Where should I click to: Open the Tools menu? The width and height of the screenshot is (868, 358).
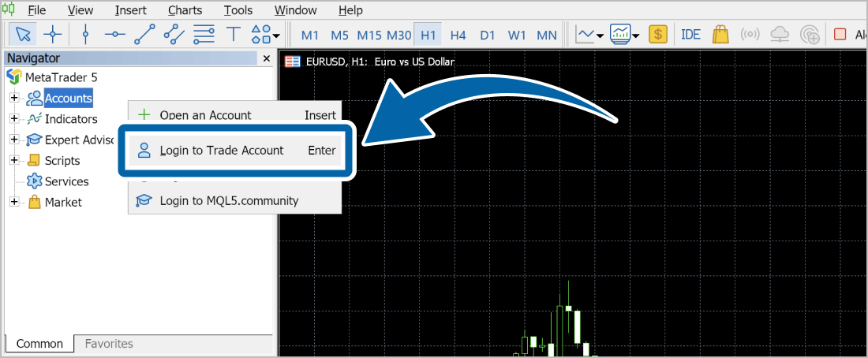tap(238, 10)
